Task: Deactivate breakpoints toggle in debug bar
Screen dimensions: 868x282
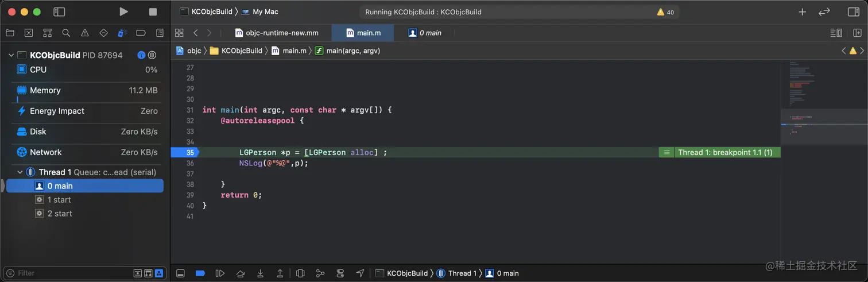Action: pyautogui.click(x=200, y=273)
